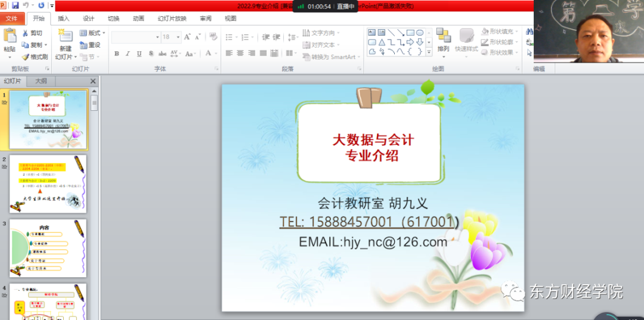Select the text box shape in the shapes gallery
644x320 pixels.
click(x=372, y=32)
